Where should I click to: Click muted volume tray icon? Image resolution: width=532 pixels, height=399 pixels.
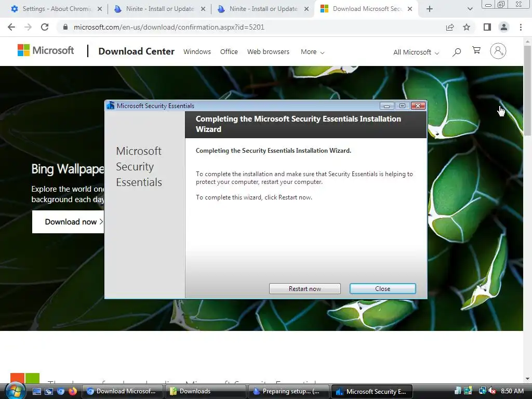[491, 391]
